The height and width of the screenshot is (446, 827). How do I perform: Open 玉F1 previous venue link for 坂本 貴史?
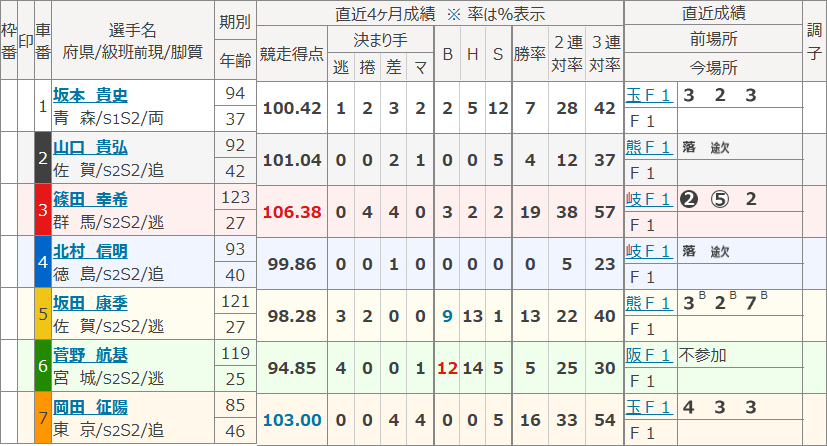pos(649,95)
